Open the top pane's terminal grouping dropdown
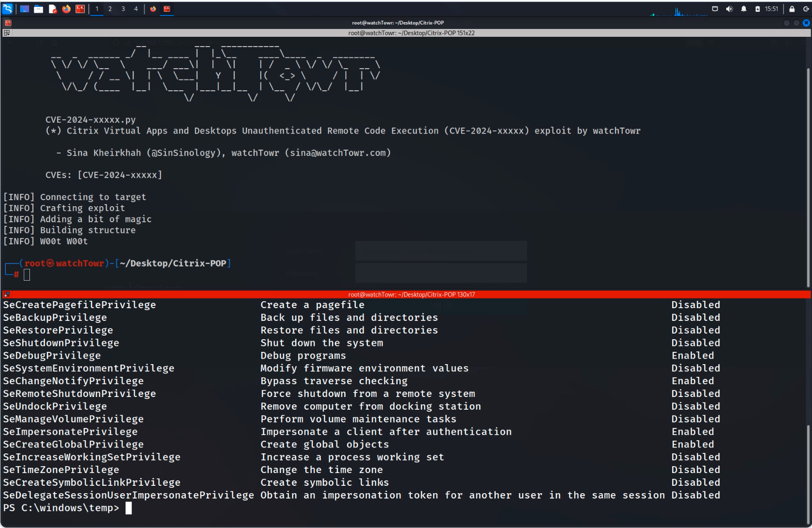Screen dimensions: 812x528 click(6, 33)
